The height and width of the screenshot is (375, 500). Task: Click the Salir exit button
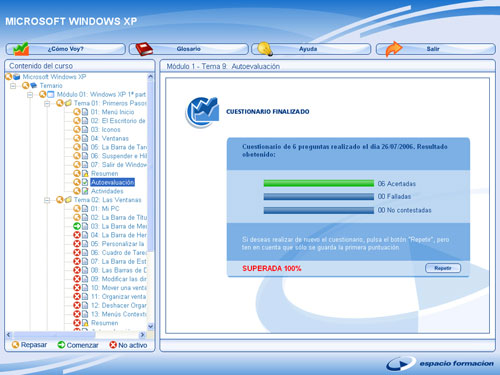coord(436,49)
